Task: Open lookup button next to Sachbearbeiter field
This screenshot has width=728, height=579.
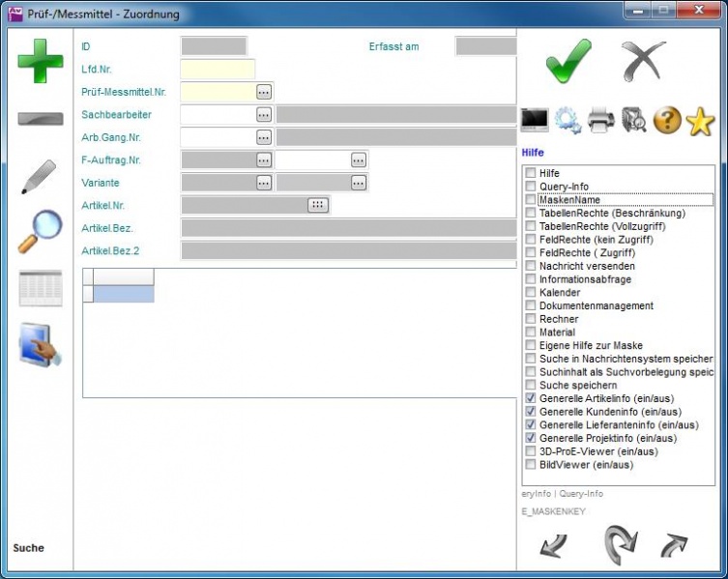Action: (264, 114)
